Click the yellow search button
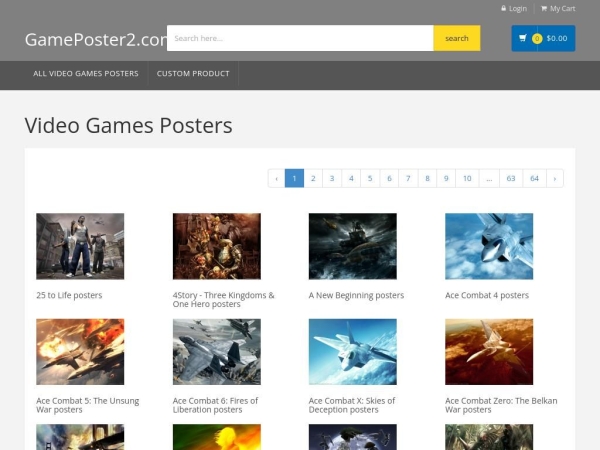This screenshot has height=450, width=600. [457, 38]
